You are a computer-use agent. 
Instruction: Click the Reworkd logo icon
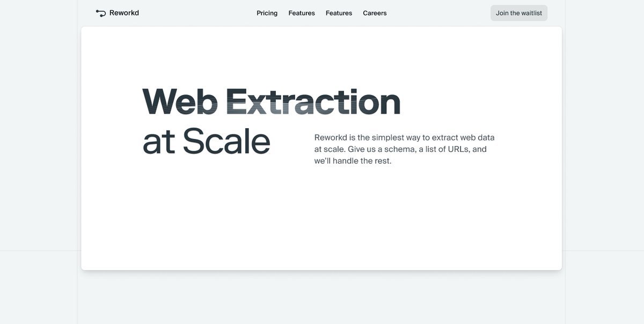click(x=101, y=13)
